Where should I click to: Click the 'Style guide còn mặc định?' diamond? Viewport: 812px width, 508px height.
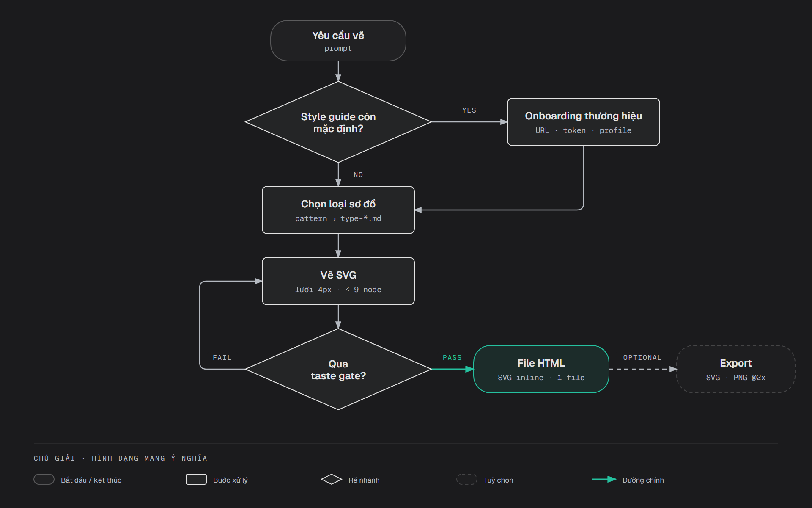point(338,122)
